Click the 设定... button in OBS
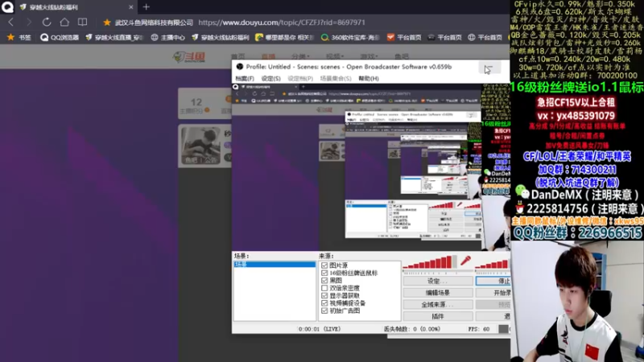The width and height of the screenshot is (644, 362). (x=438, y=281)
